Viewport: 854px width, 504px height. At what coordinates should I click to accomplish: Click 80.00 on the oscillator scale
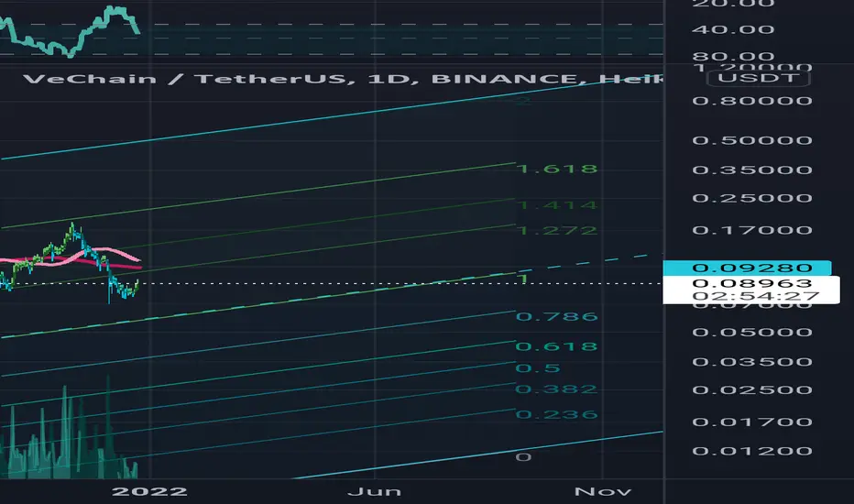[733, 56]
